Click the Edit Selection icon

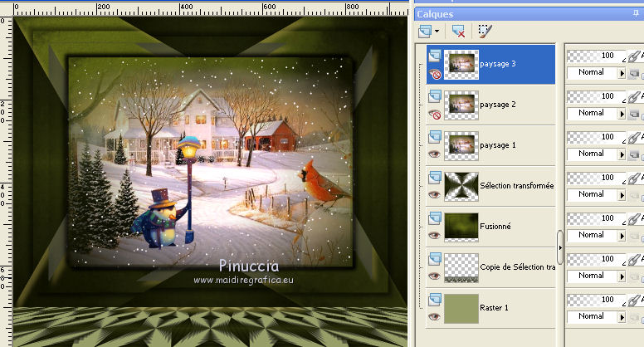[485, 31]
